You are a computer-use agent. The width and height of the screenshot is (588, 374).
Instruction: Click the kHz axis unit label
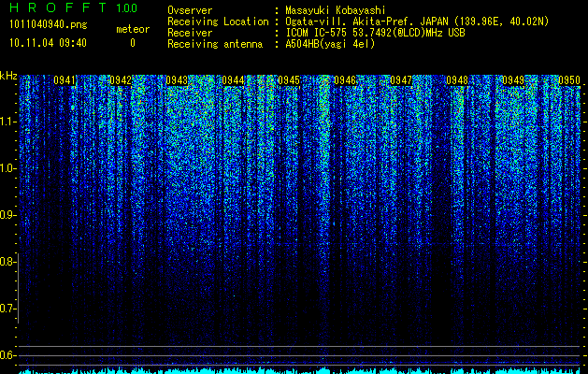tap(8, 76)
